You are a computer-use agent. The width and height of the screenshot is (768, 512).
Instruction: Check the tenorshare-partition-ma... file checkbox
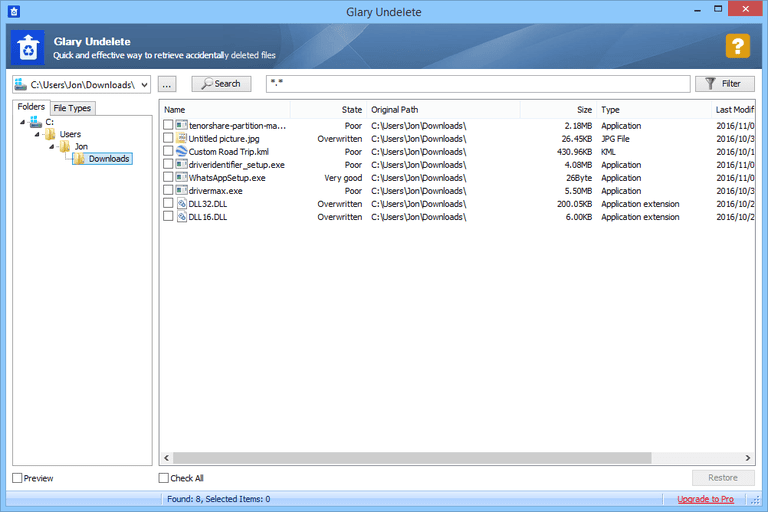coord(168,125)
